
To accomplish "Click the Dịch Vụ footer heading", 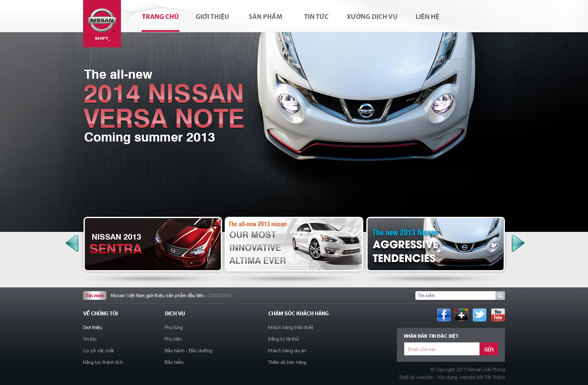I will (x=175, y=313).
